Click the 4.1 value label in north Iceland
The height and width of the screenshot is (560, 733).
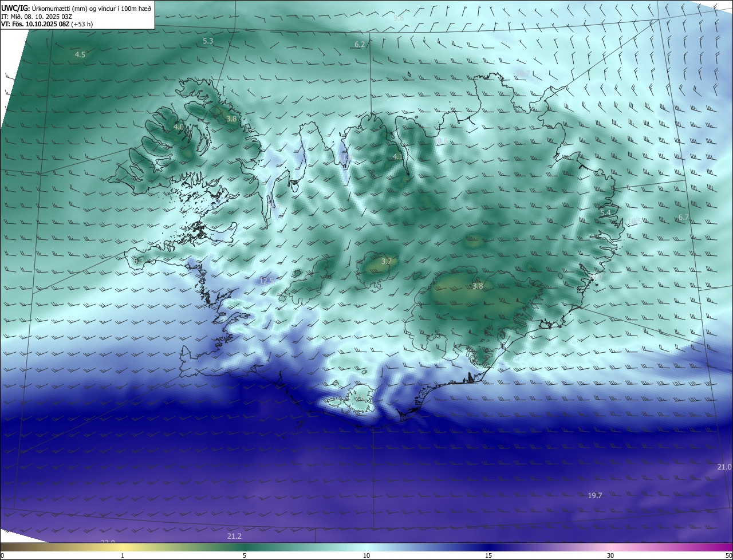pos(398,157)
